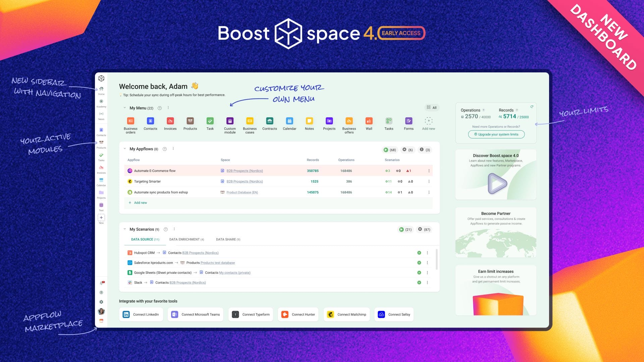Open the settings gear in the sidebar
The width and height of the screenshot is (644, 362).
pos(101,302)
